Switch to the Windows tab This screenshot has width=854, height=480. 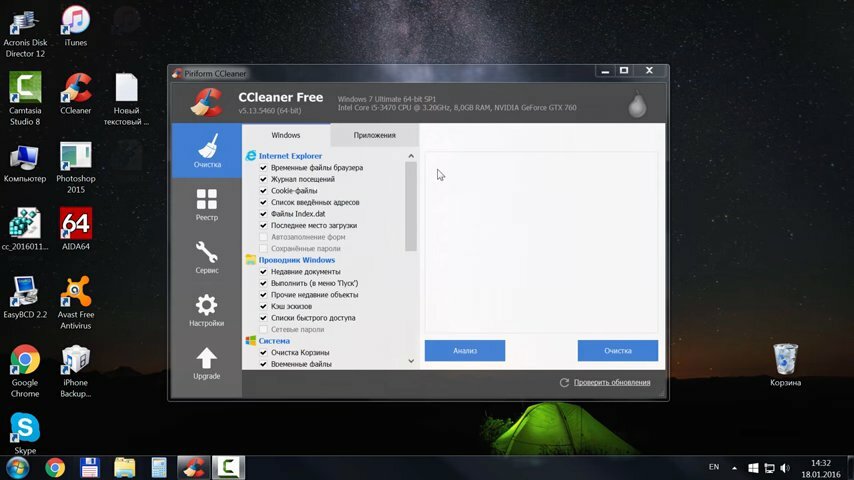point(286,135)
